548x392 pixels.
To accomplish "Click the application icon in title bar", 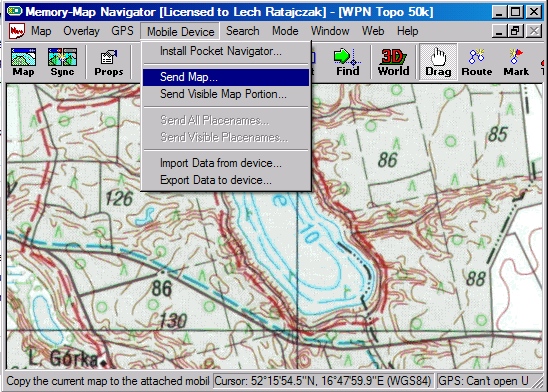I will 14,12.
